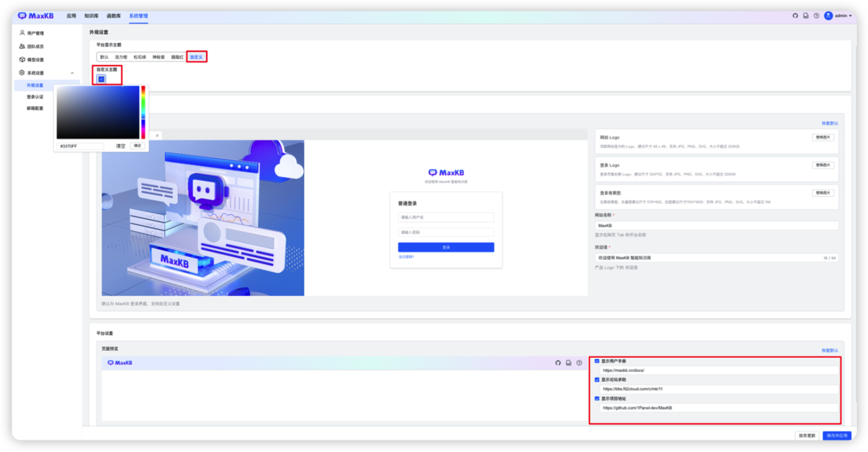Click the manual icon in the page preview bar
Image resolution: width=868 pixels, height=452 pixels.
tap(568, 363)
